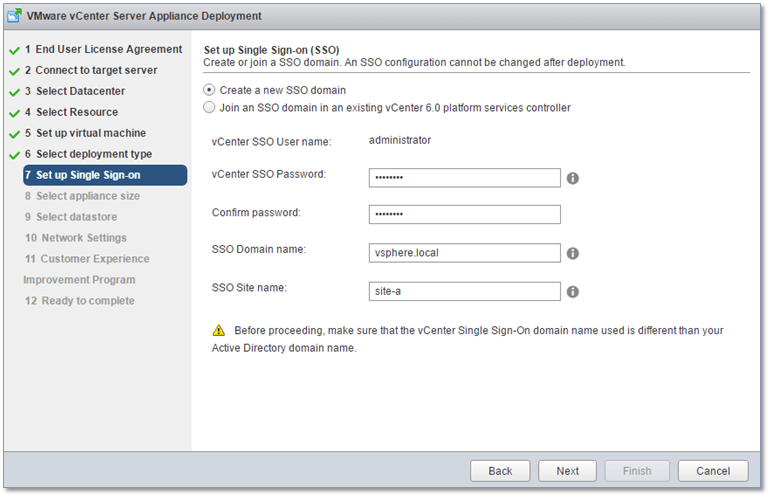Click the SSO Domain name field with vsphere.local
Image resolution: width=770 pixels, height=497 pixels.
tap(465, 253)
